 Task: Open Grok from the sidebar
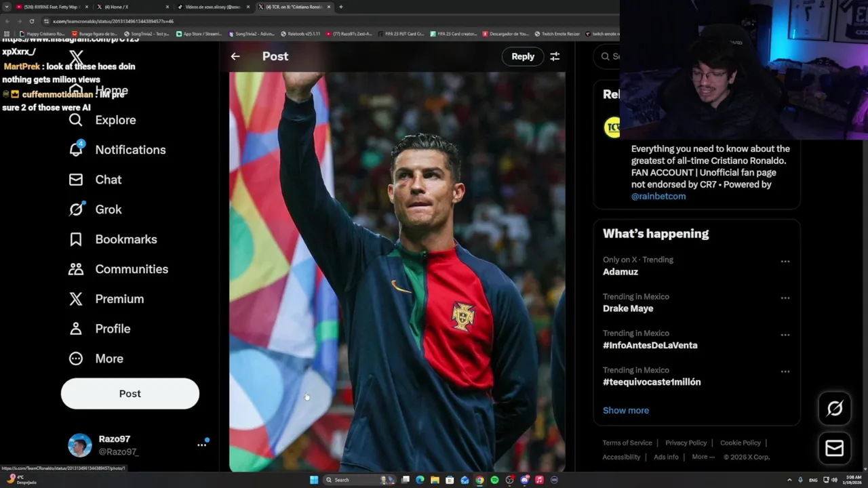pyautogui.click(x=95, y=209)
